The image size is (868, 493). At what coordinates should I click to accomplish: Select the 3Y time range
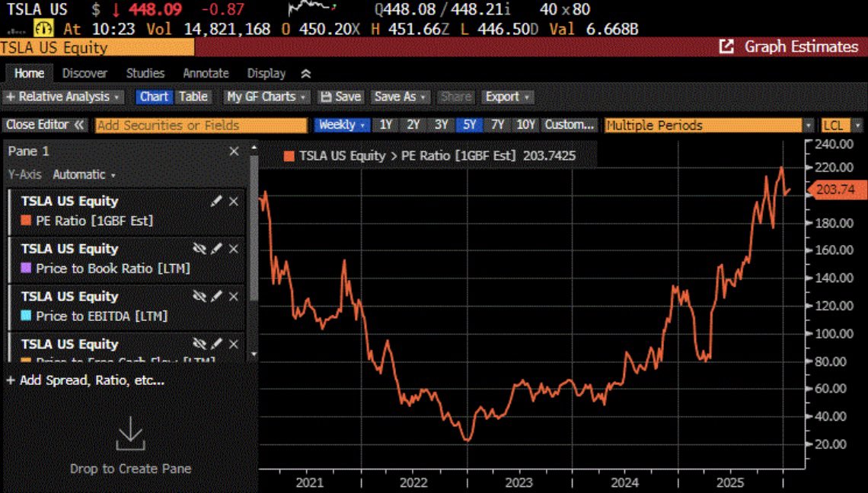pos(441,125)
